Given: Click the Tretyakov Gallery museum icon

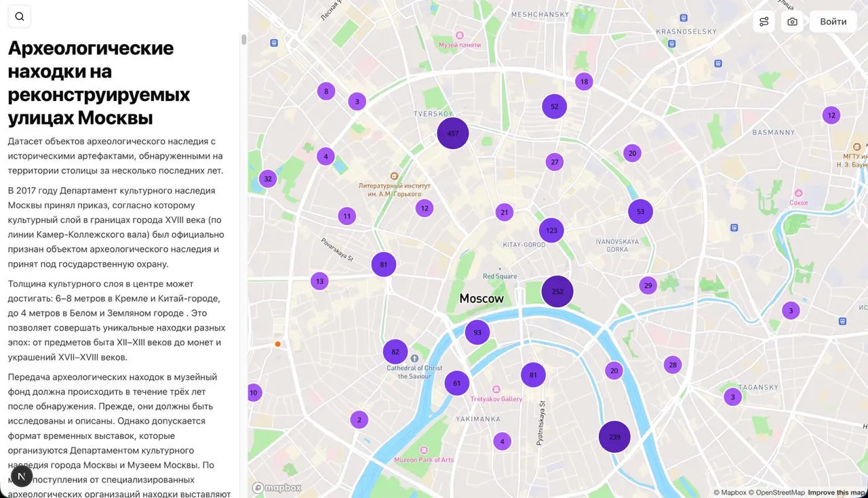Looking at the screenshot, I should click(496, 390).
